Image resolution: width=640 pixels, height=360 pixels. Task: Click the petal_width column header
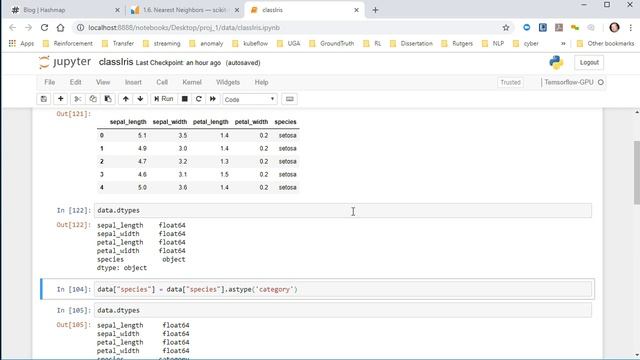click(x=251, y=122)
